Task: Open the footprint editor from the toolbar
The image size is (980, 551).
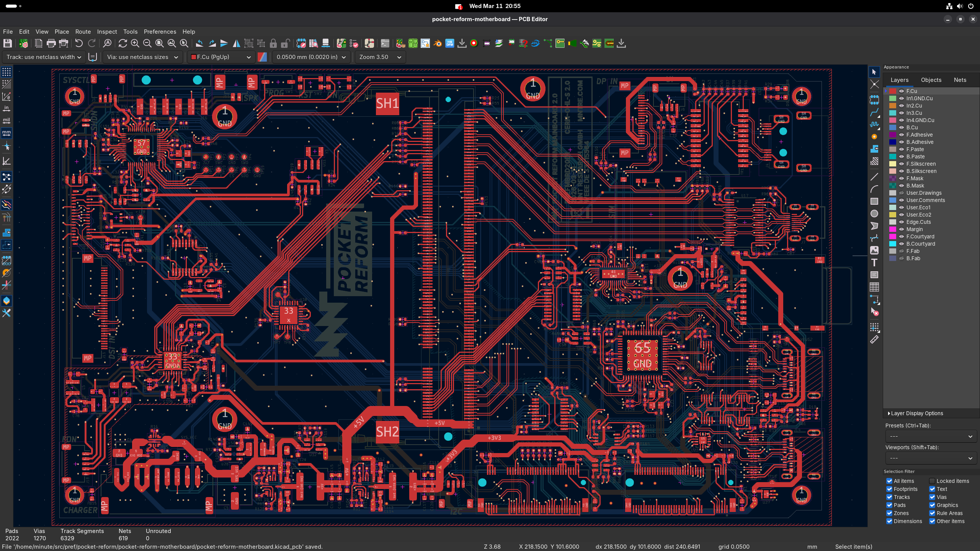Action: 301,44
